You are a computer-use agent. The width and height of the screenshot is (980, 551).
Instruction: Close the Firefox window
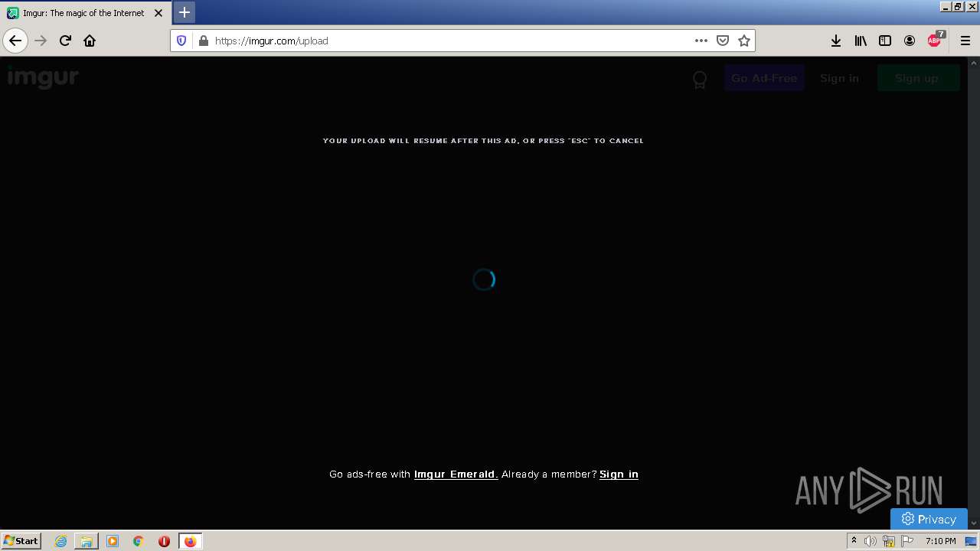coord(971,6)
